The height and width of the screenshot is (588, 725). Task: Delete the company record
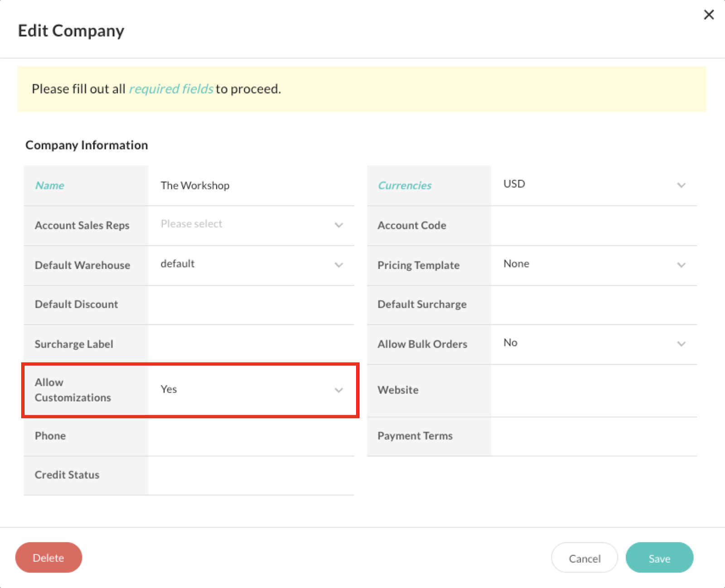(x=48, y=558)
